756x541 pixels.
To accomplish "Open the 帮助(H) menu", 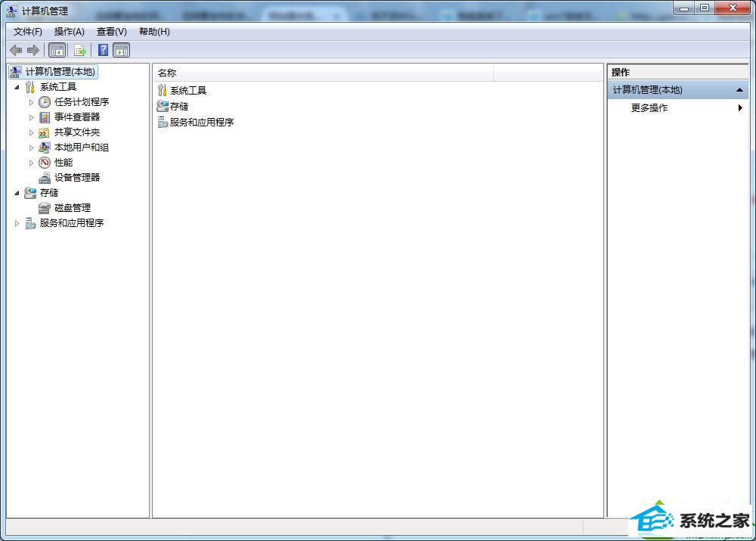I will (x=154, y=32).
